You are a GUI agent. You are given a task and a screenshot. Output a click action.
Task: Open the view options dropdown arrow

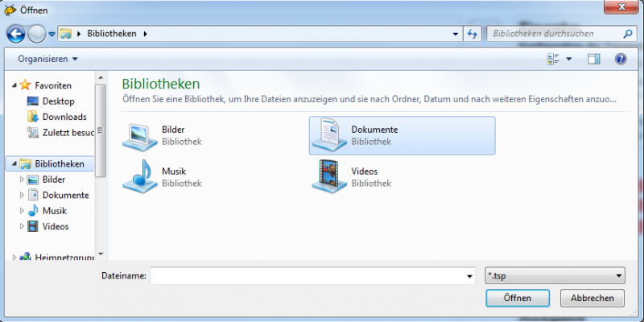click(568, 59)
